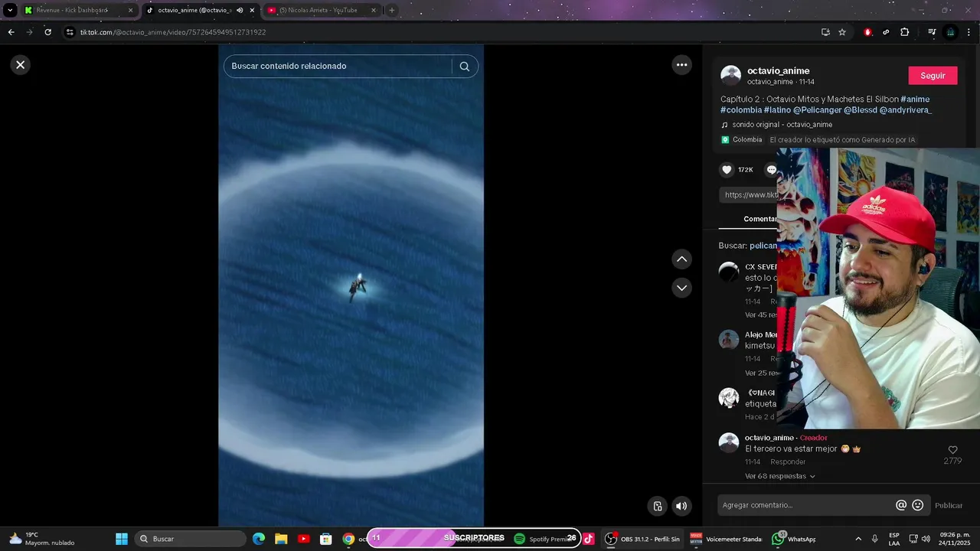Expand Ver 68 respuestas replies
The width and height of the screenshot is (980, 551).
780,476
